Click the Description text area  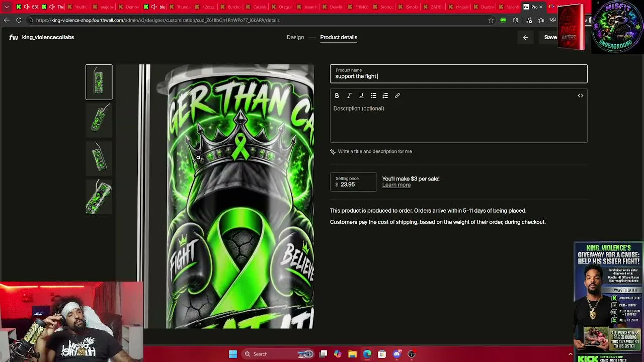458,122
